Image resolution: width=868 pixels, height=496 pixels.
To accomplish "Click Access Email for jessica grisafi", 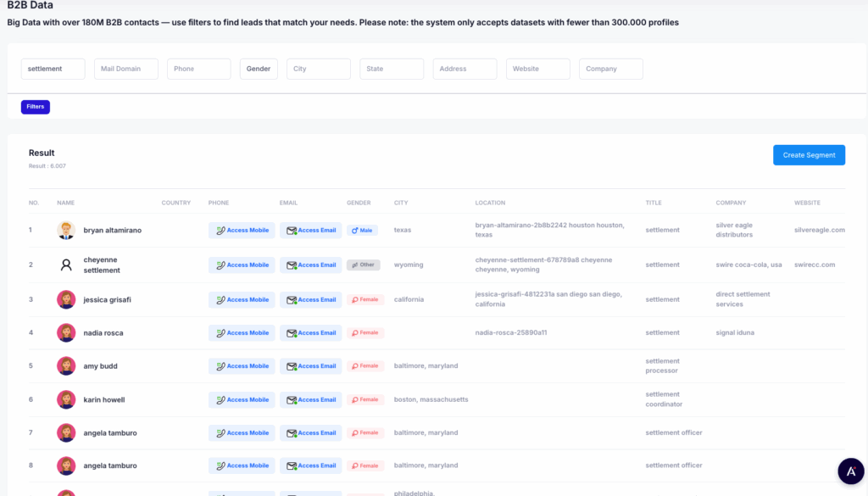I will pos(311,299).
